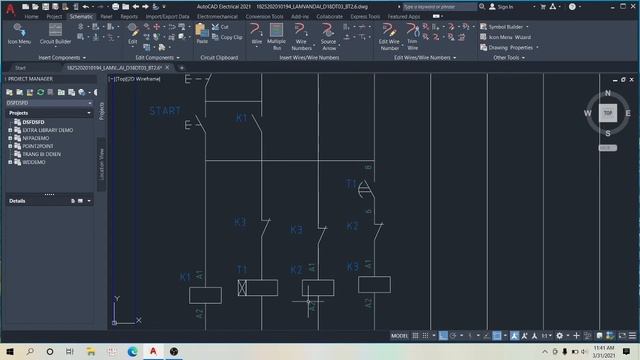Image resolution: width=640 pixels, height=360 pixels.
Task: Go to previous project drawing arrow
Action: click(x=136, y=7)
